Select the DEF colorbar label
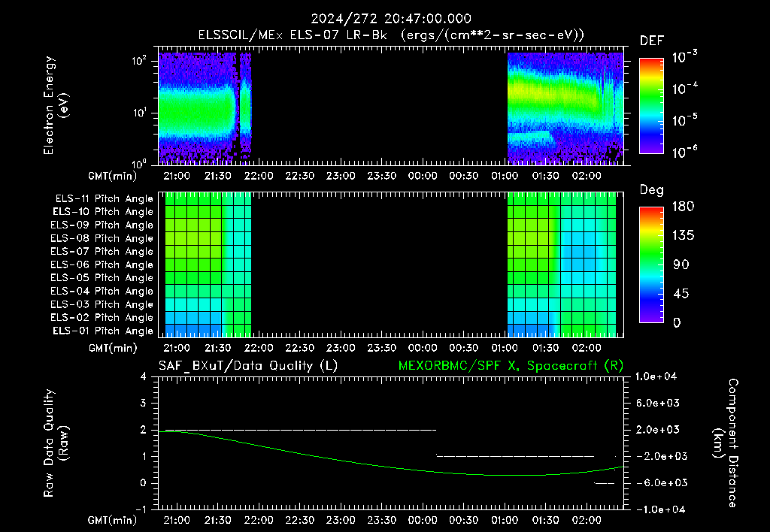Viewport: 770px width, 532px height. (x=651, y=41)
